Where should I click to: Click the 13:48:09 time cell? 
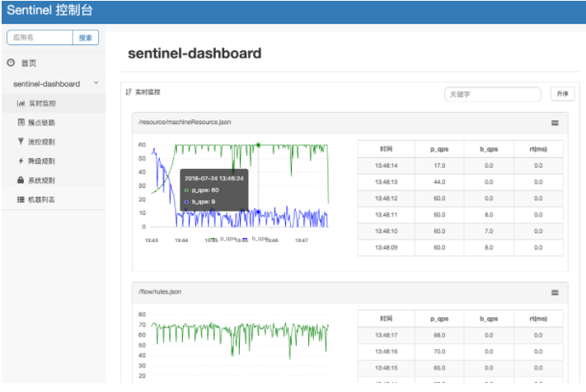pos(386,248)
